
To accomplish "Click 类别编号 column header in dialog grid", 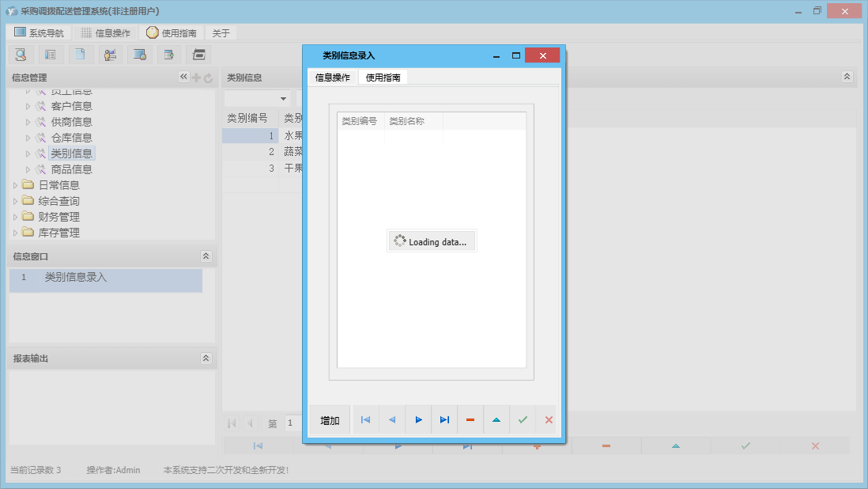I will 360,121.
